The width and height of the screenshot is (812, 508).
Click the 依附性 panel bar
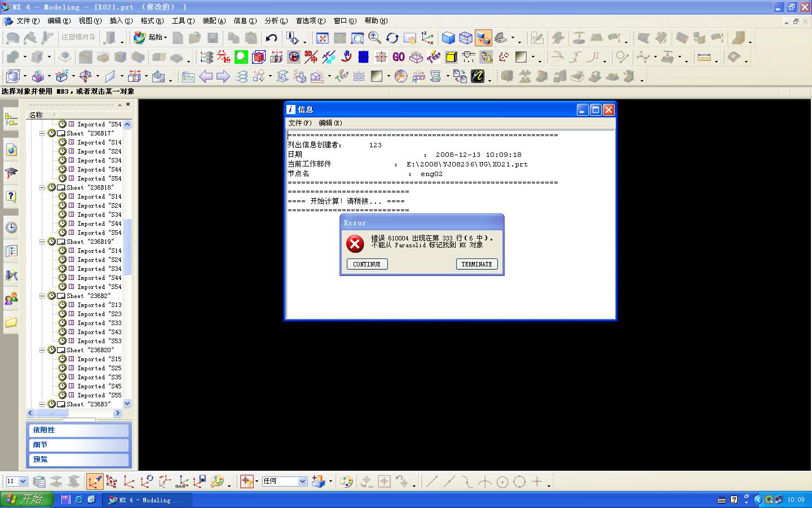(x=78, y=430)
